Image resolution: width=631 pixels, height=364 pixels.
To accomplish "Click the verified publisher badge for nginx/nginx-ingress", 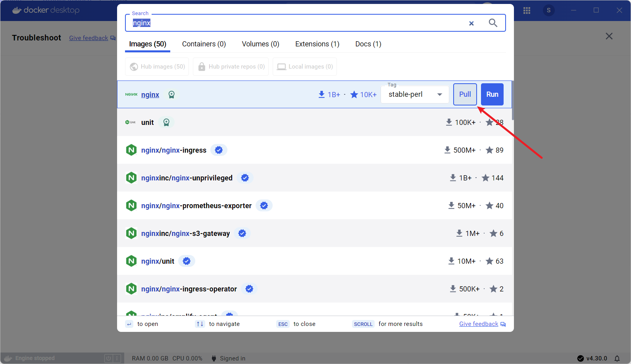I will click(219, 150).
